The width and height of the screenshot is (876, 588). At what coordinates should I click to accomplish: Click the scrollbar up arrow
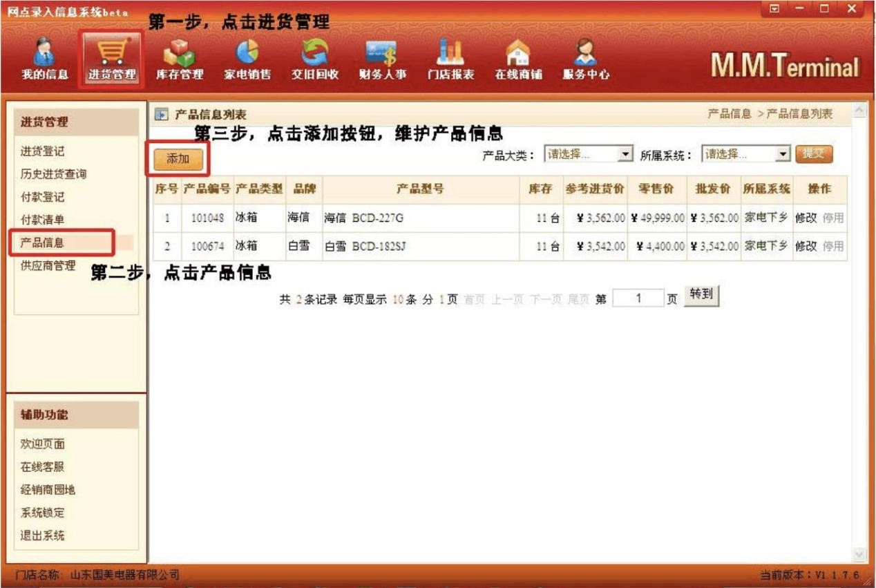[859, 111]
